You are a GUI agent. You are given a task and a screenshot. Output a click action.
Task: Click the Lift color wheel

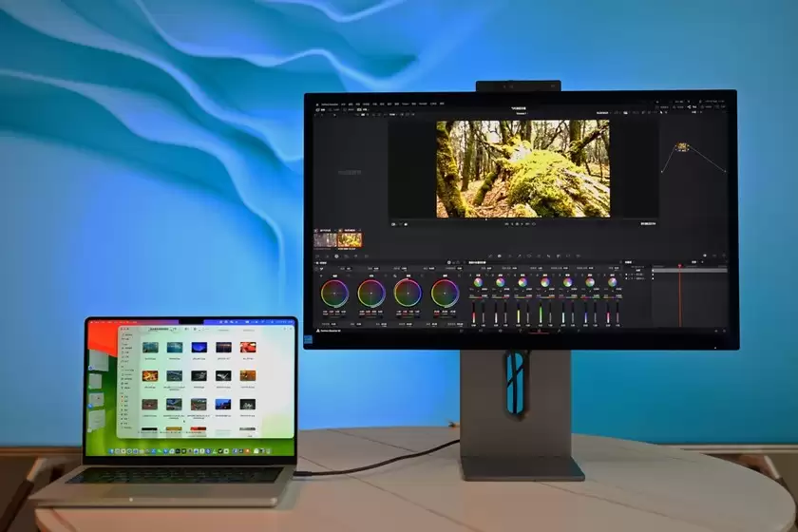[334, 294]
